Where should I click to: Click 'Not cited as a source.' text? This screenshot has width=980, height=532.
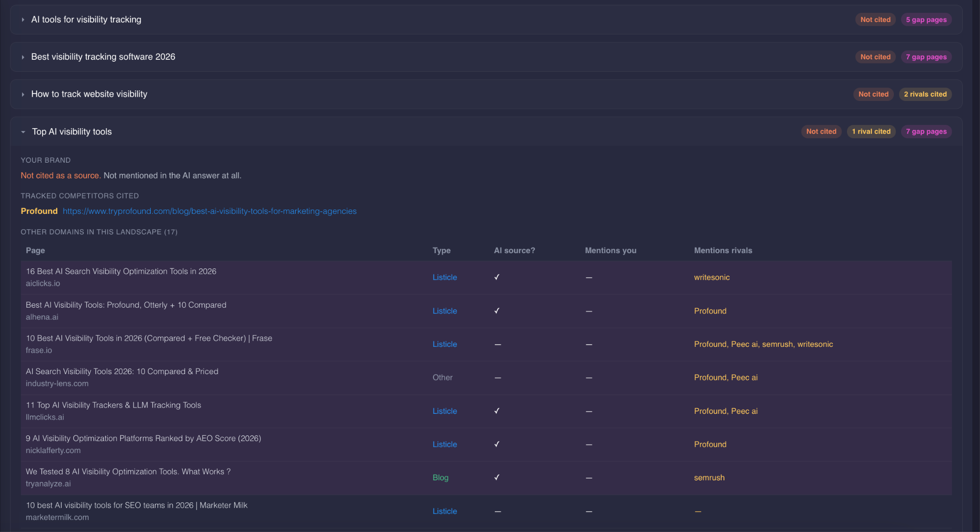(61, 176)
